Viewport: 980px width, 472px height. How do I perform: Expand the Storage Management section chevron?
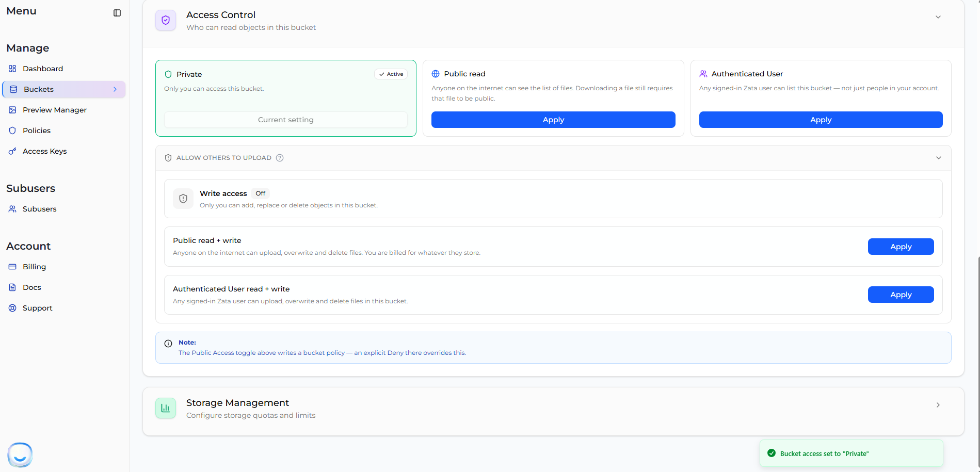click(938, 405)
